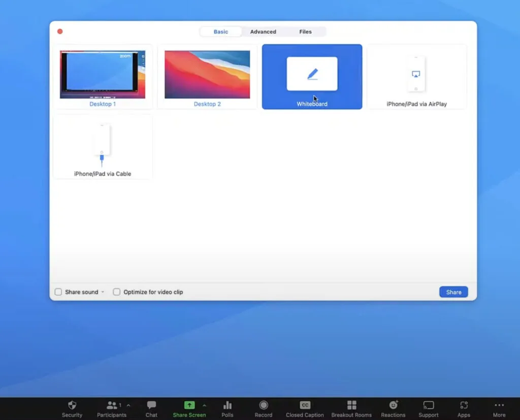Viewport: 520px width, 420px height.
Task: Expand Share Screen options caret
Action: coord(204,405)
